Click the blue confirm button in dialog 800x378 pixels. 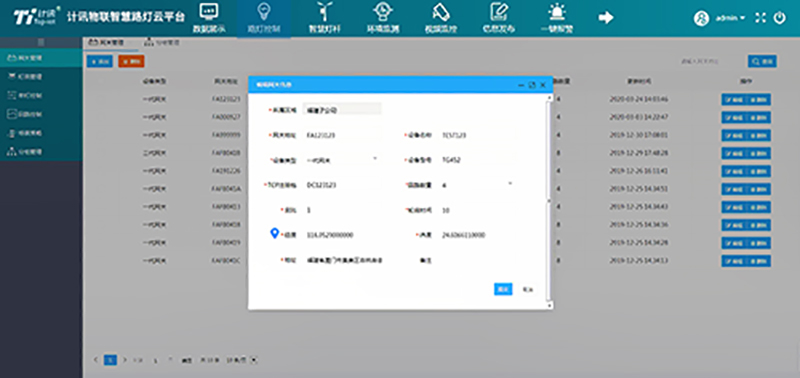503,289
